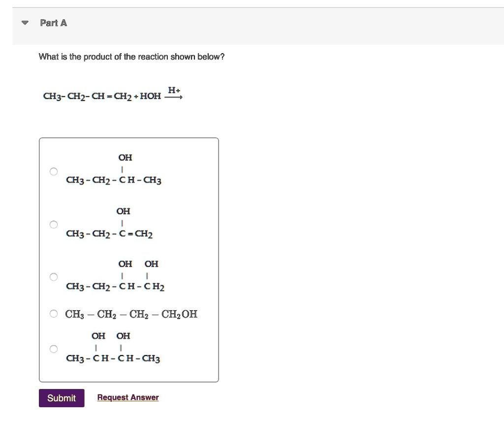
Task: Click the CH3-CH2-CH=CH2 reactant in equation
Action: tap(88, 96)
